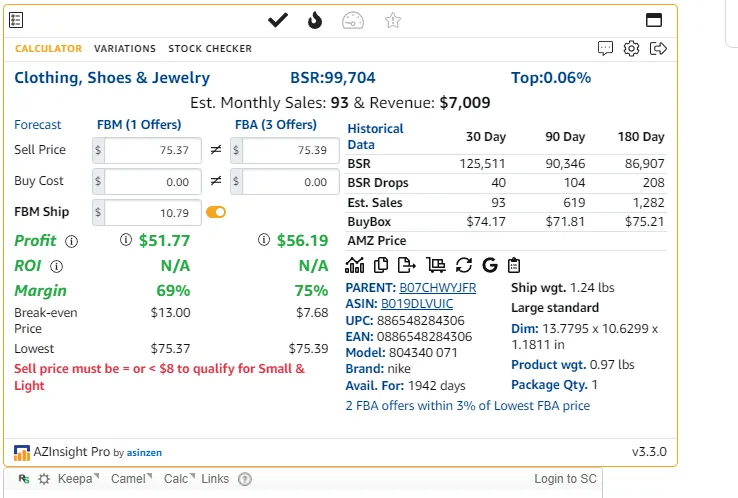738x498 pixels.
Task: Open parent ASIN B07CHWYJFR link
Action: (x=438, y=288)
